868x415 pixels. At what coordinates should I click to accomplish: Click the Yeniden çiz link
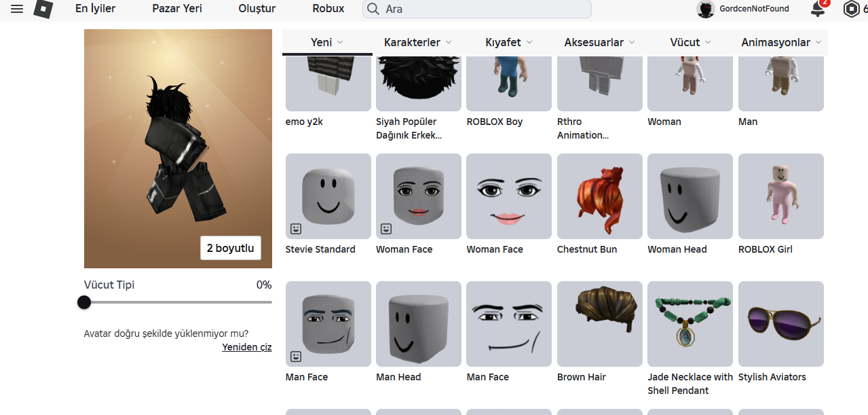247,347
